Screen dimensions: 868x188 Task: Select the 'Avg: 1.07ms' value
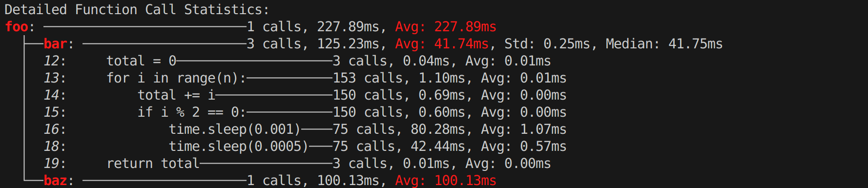click(x=524, y=129)
